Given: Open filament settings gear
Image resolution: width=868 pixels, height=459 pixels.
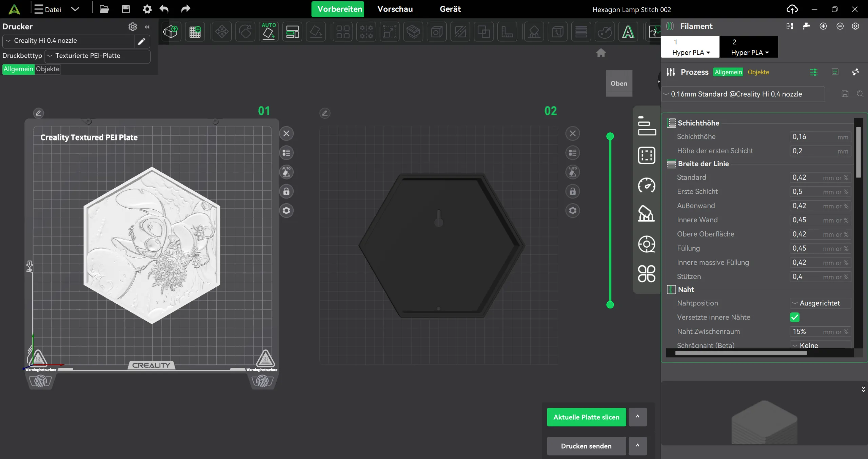Looking at the screenshot, I should pos(855,26).
